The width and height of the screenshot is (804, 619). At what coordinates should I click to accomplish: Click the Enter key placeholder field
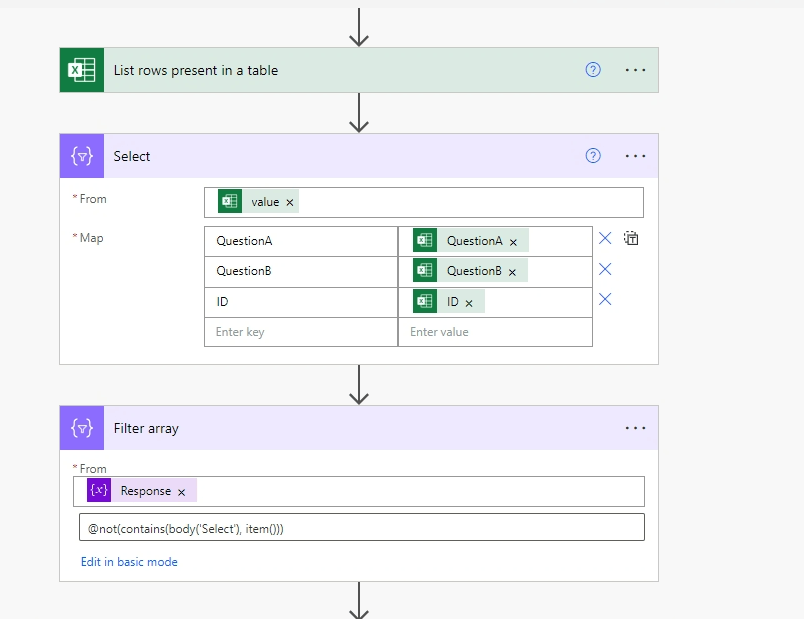[301, 332]
